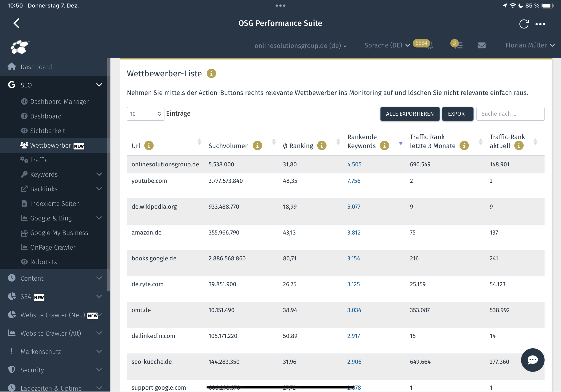Open the 2.917 keywords link for de.linkedin.com

click(x=353, y=336)
